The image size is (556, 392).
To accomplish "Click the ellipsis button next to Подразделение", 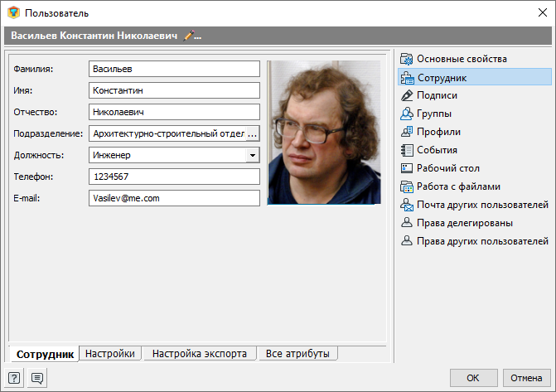I will click(x=252, y=133).
